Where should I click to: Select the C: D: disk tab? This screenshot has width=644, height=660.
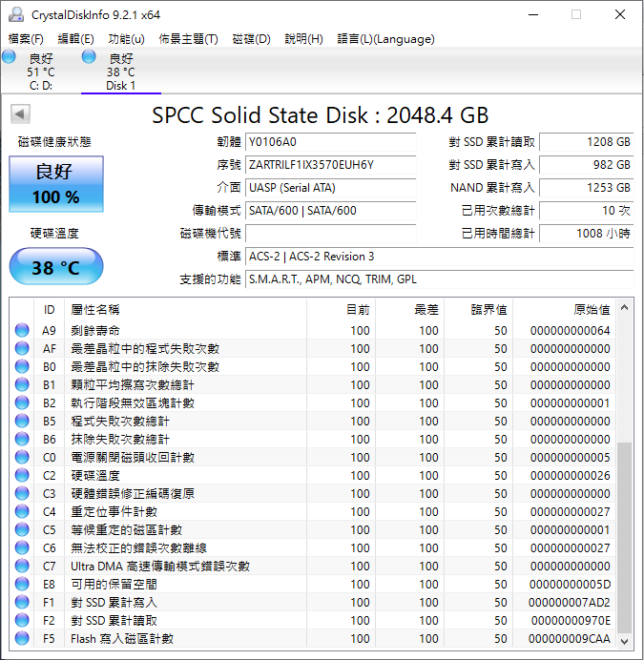click(40, 72)
